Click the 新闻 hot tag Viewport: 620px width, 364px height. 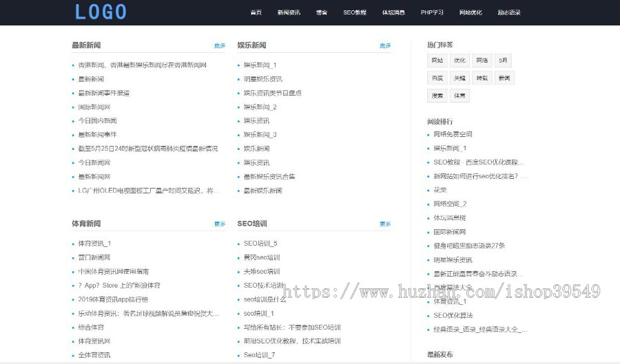click(x=504, y=78)
